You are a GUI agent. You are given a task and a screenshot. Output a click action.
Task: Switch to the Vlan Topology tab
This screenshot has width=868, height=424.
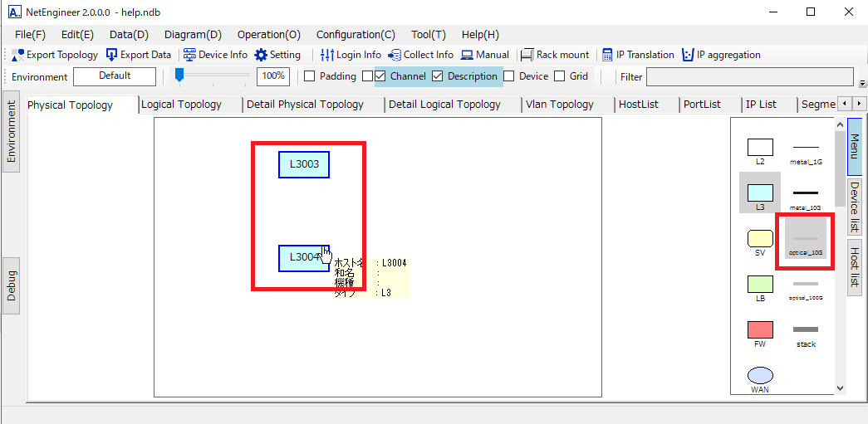[x=559, y=105]
